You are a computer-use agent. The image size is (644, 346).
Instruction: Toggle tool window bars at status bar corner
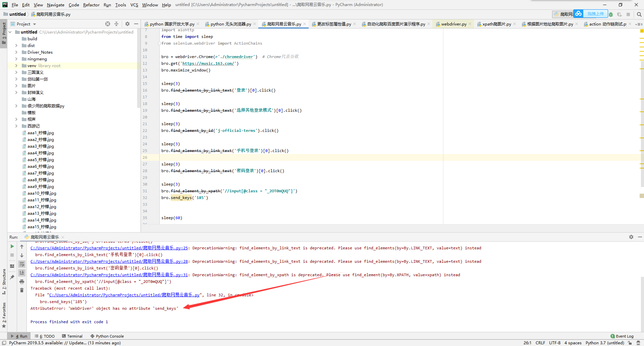pyautogui.click(x=4, y=343)
